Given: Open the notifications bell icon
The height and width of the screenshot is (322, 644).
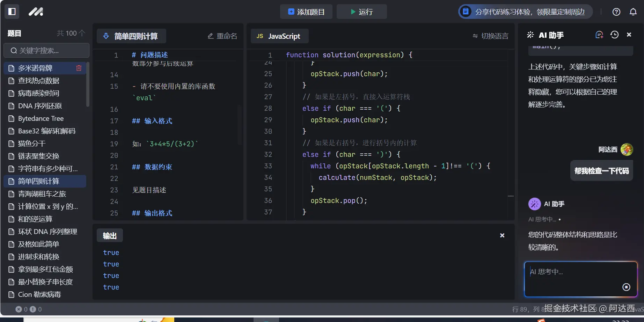Looking at the screenshot, I should tap(633, 12).
